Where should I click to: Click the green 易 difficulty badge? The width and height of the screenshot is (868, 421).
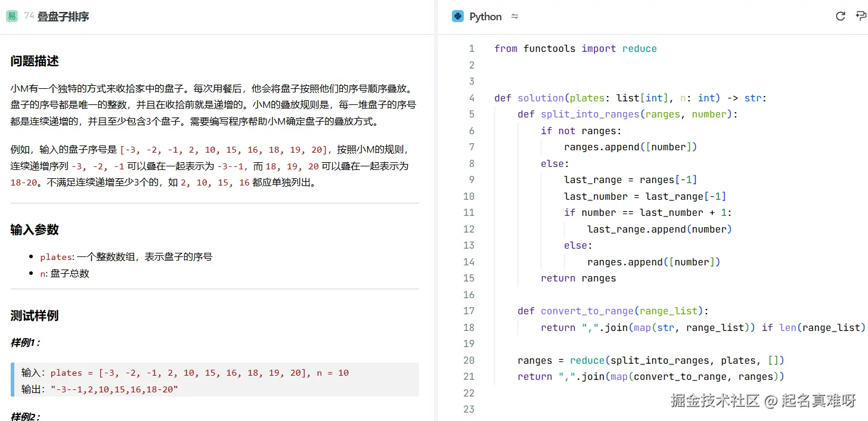[11, 16]
